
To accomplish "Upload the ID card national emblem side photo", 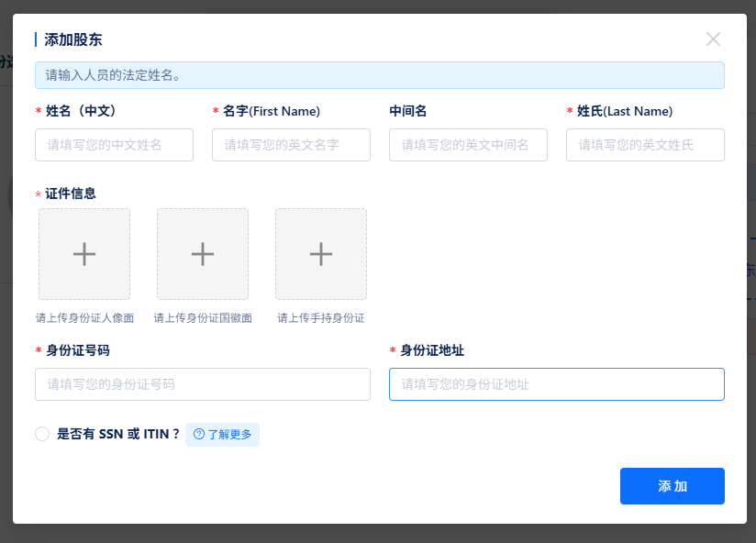I will point(203,254).
